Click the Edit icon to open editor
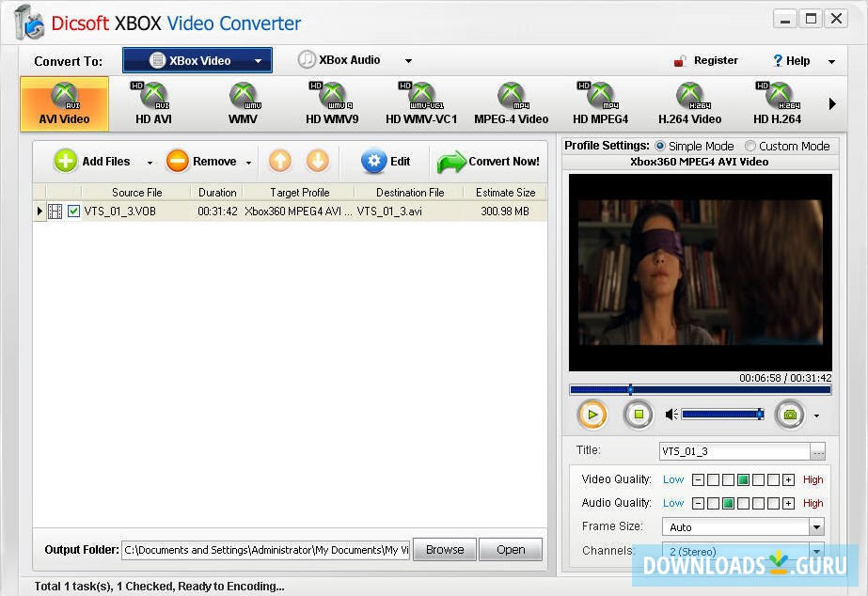The width and height of the screenshot is (868, 596). coord(375,161)
